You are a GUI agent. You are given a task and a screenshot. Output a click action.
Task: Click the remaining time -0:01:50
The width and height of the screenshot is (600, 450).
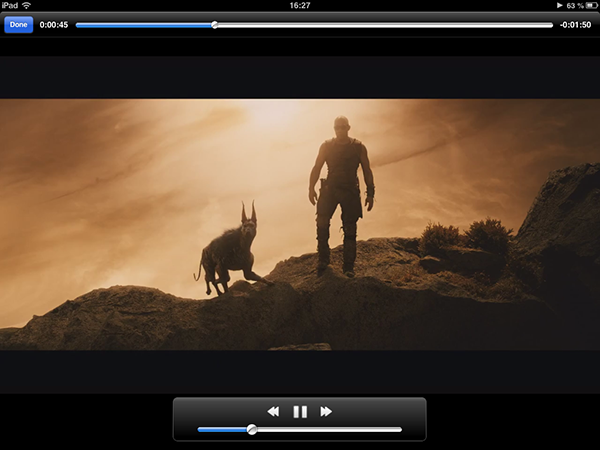[x=575, y=25]
